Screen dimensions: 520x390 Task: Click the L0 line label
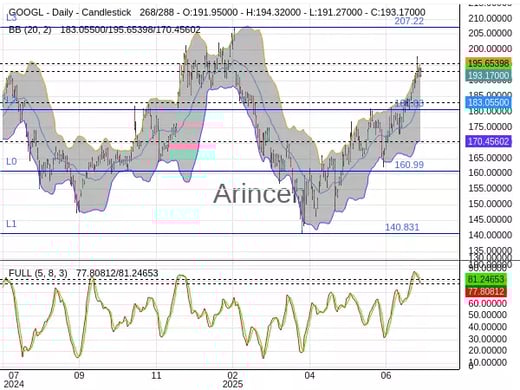[x=11, y=162]
